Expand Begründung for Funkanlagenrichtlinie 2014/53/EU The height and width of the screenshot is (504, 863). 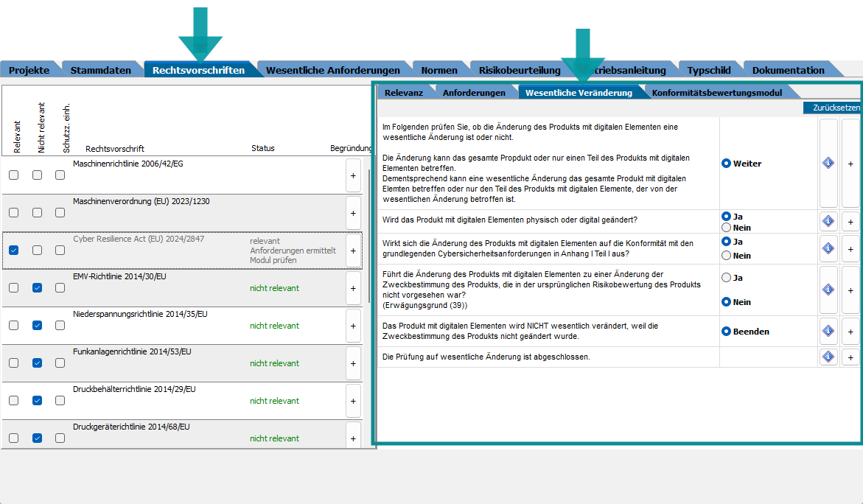tap(353, 363)
